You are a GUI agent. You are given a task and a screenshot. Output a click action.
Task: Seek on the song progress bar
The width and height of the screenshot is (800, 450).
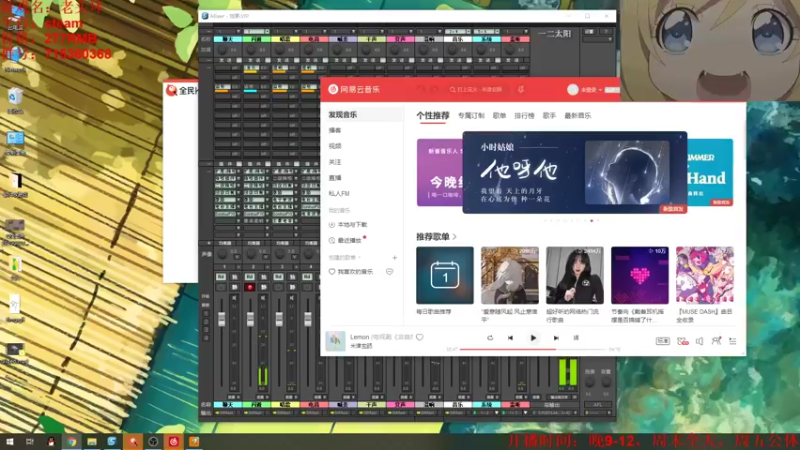click(x=533, y=349)
